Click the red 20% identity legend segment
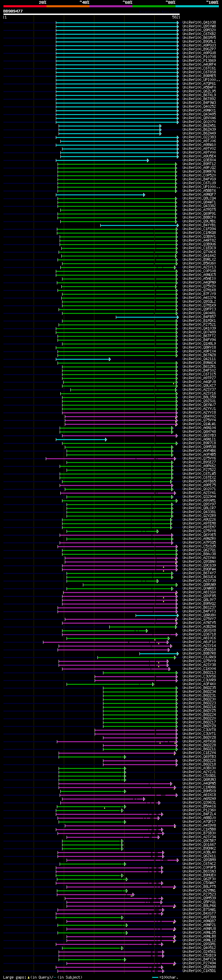The image size is (222, 980). coord(25,6)
